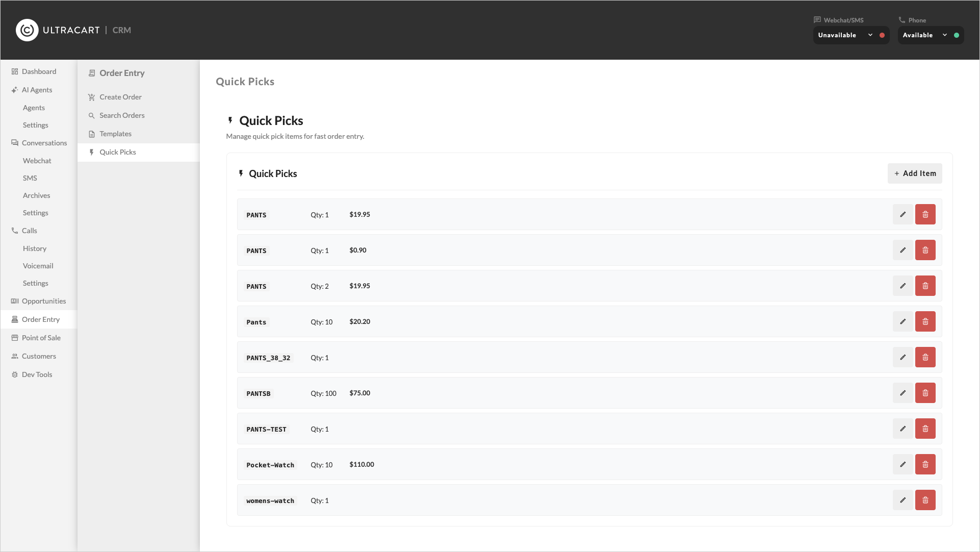The image size is (980, 552).
Task: Delete the PANTS $19.95 Qty 1 quick pick
Action: point(925,214)
